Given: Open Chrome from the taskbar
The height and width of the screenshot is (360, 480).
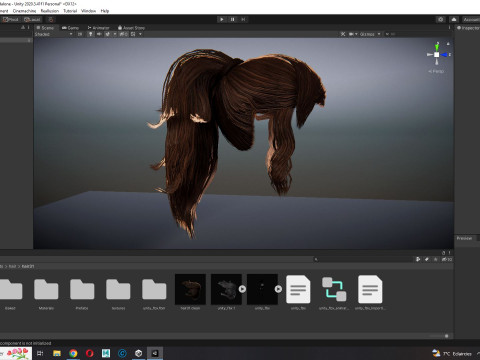Looking at the screenshot, I should (x=73, y=353).
